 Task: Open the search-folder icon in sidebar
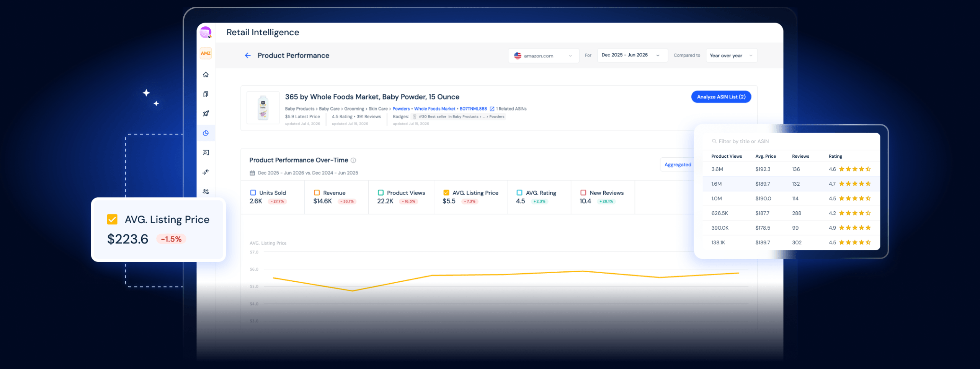[x=206, y=152]
